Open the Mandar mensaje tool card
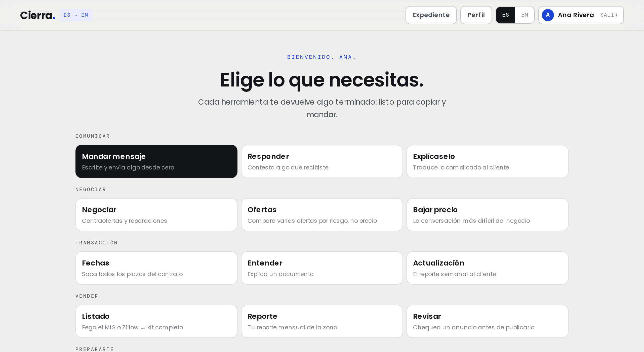 (x=156, y=161)
